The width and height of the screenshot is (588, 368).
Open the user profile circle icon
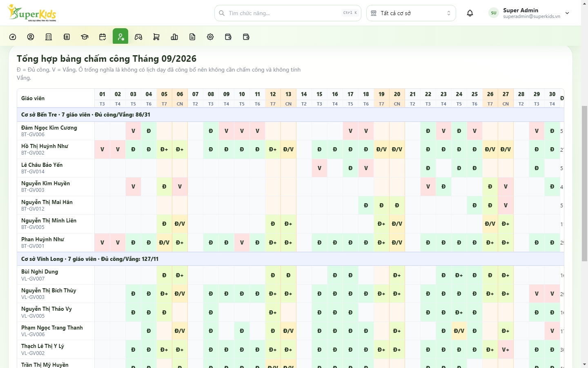click(x=31, y=37)
